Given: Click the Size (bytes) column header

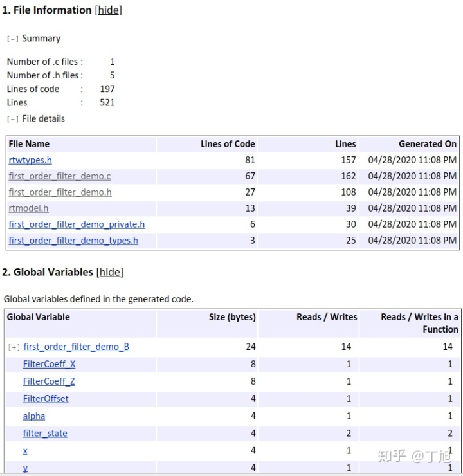Looking at the screenshot, I should pos(232,317).
